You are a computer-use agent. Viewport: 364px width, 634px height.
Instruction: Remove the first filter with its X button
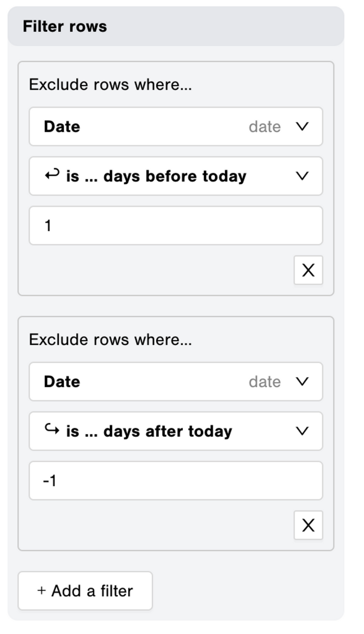point(308,270)
